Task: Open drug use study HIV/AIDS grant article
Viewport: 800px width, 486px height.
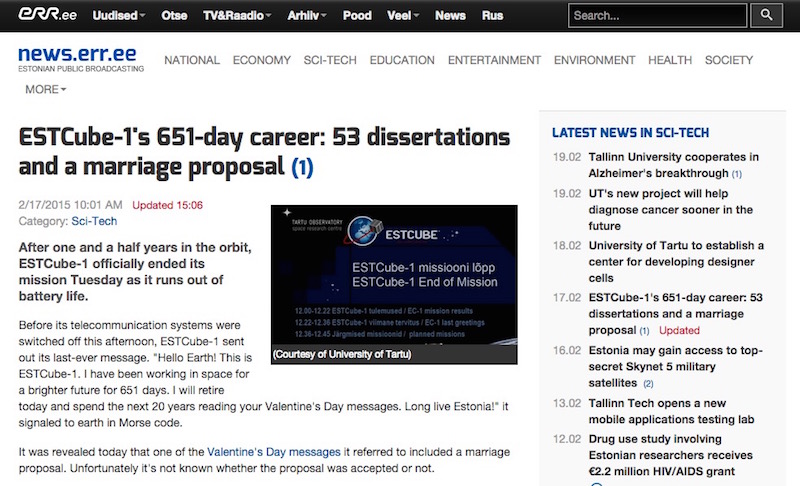Action: tap(670, 455)
